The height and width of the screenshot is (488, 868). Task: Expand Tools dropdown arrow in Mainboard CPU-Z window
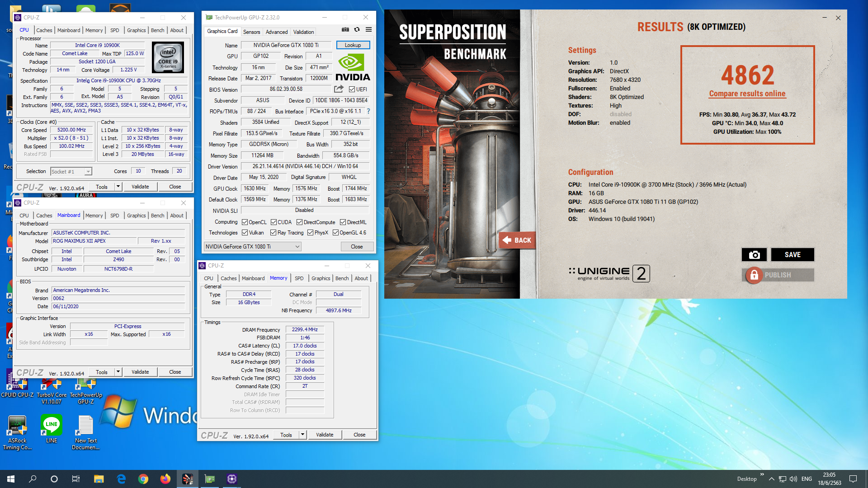[x=118, y=372]
